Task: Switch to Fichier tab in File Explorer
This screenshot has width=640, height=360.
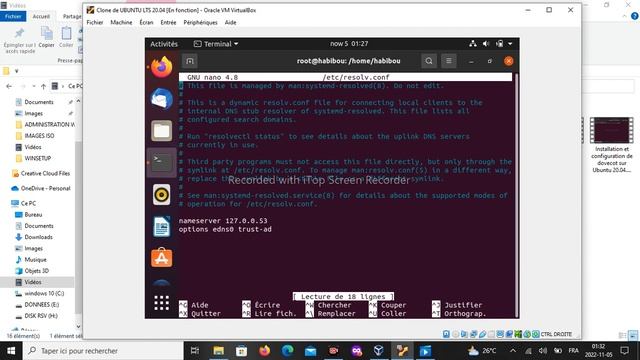Action: click(13, 16)
